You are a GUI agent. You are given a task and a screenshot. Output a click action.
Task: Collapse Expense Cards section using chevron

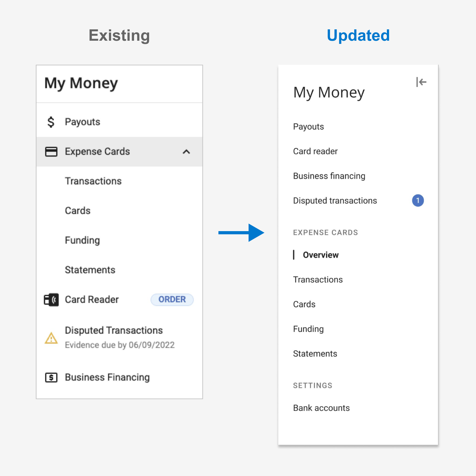(x=186, y=152)
